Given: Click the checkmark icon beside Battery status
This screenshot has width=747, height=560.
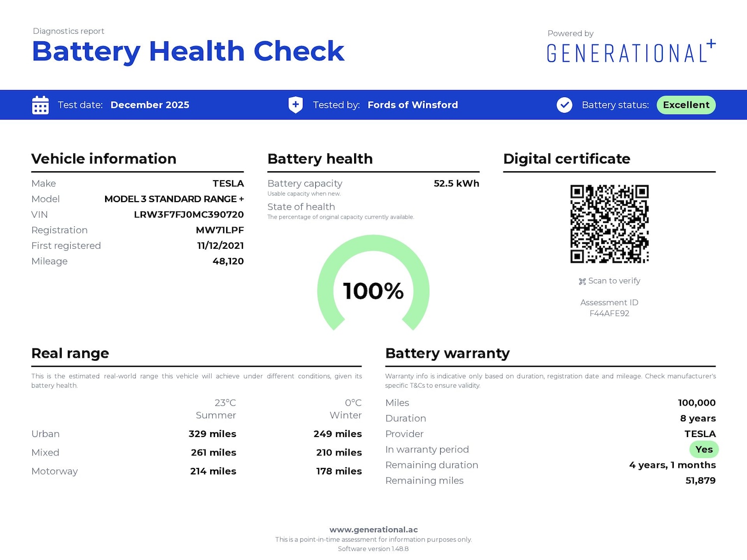Looking at the screenshot, I should (564, 105).
